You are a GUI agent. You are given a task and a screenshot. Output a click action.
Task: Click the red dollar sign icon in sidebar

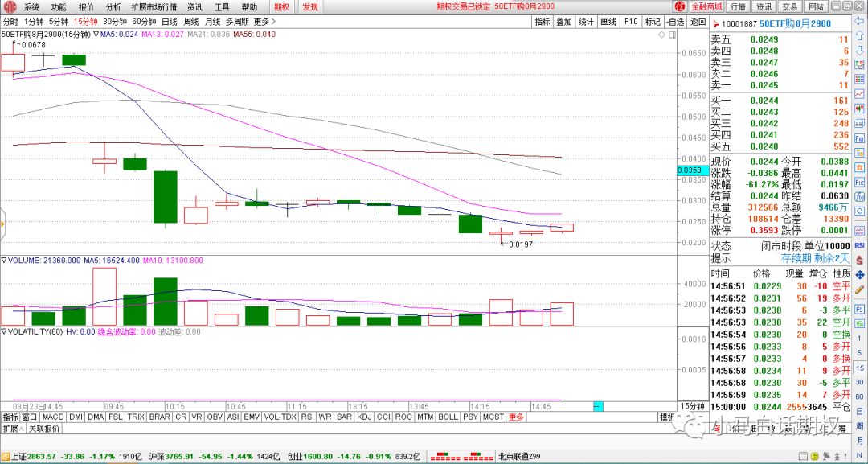pos(860,259)
